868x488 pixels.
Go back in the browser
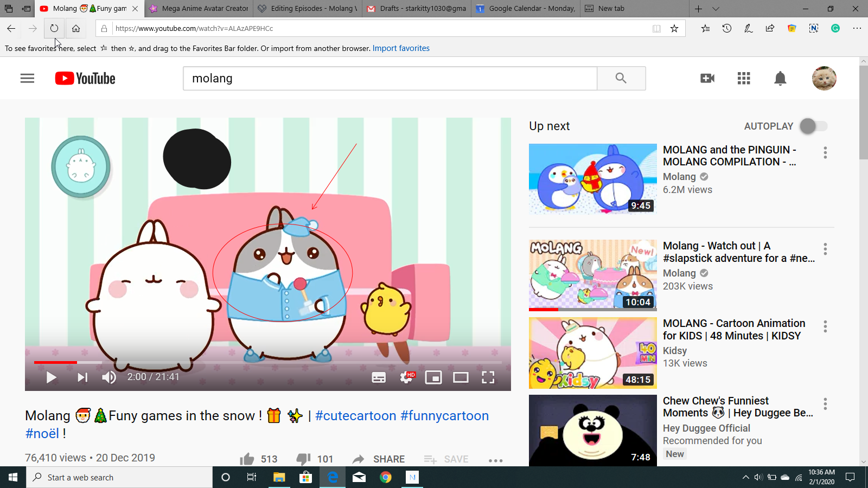click(x=11, y=28)
